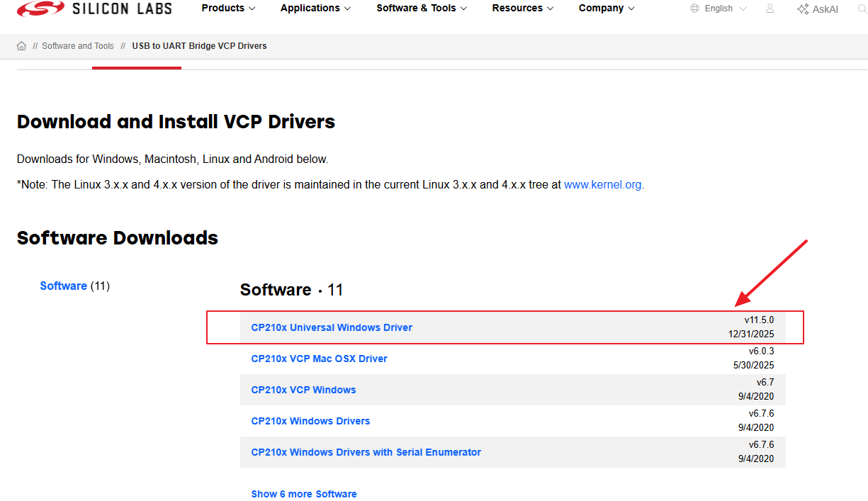Click the Software · 11 heading
This screenshot has width=868, height=501.
(291, 290)
